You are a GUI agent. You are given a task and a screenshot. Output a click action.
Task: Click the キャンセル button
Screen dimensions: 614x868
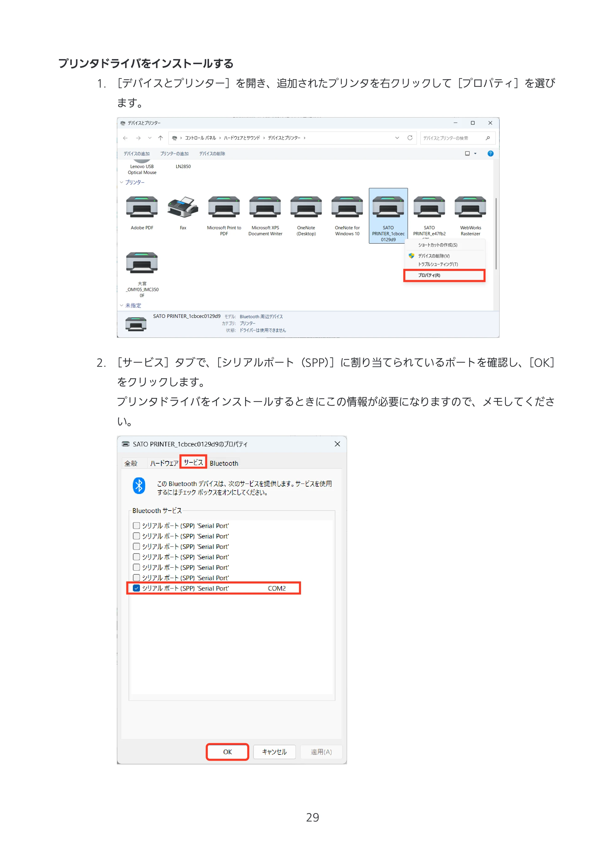(x=275, y=752)
